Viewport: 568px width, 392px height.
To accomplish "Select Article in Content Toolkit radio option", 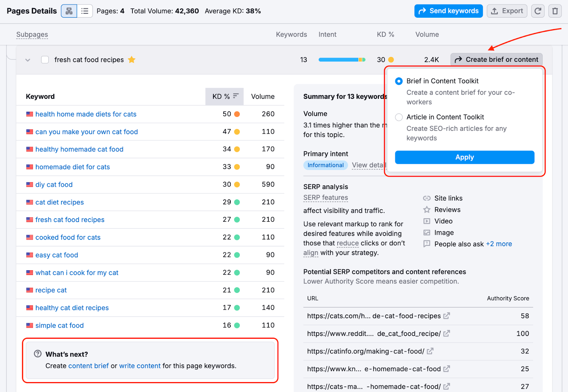I will tap(399, 117).
